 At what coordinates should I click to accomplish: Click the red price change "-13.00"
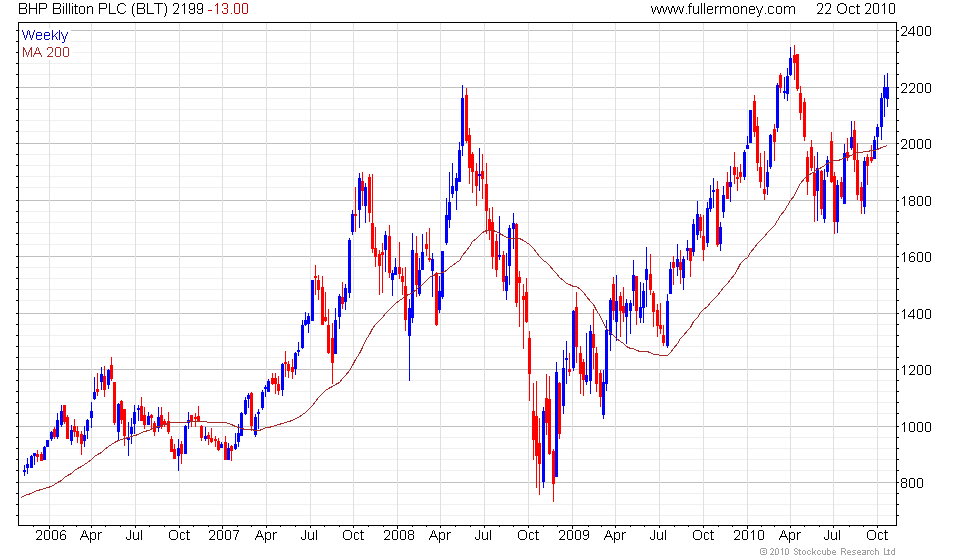click(x=228, y=9)
